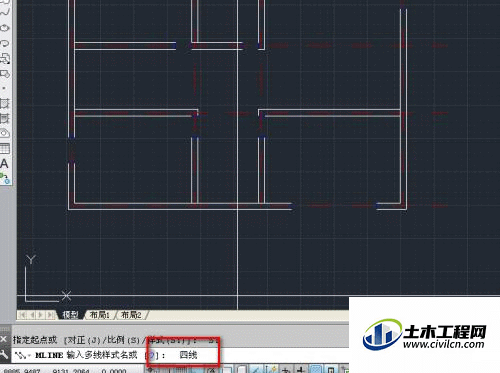The width and height of the screenshot is (500, 373).
Task: Click the '?' option in MLINE prompt
Action: [152, 355]
